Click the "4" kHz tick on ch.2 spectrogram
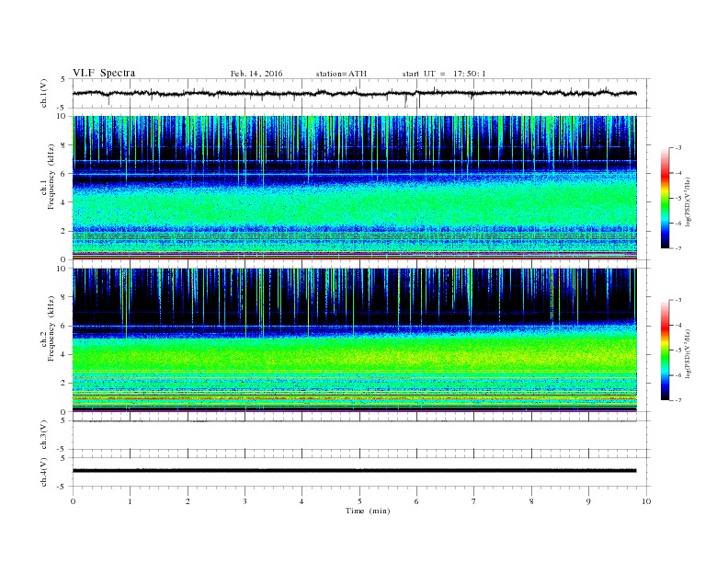Screen dimensions: 728x563 coord(64,355)
